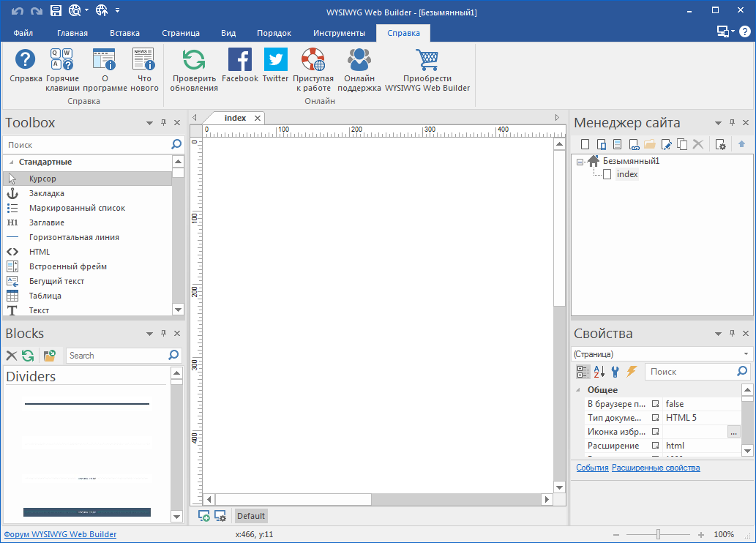Click the blue up arrow in site manager toolbar
Viewport: 756px width, 543px height.
coord(741,144)
